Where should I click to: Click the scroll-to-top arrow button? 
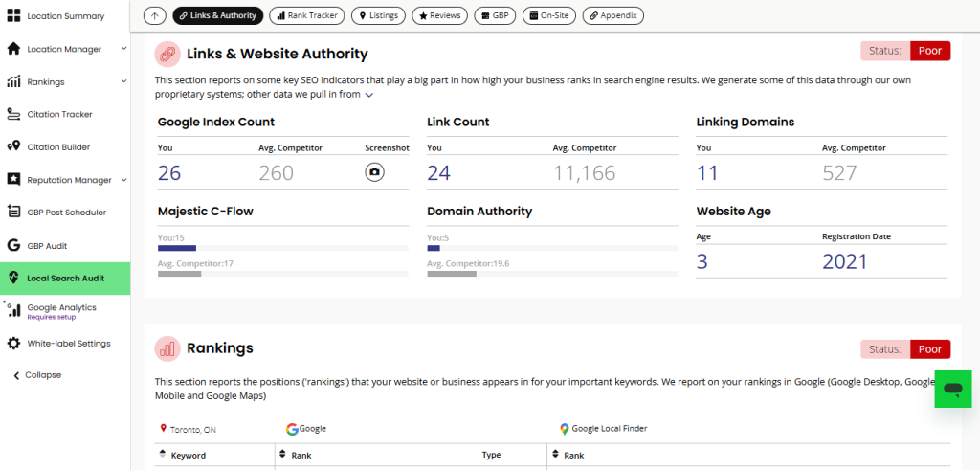point(154,15)
